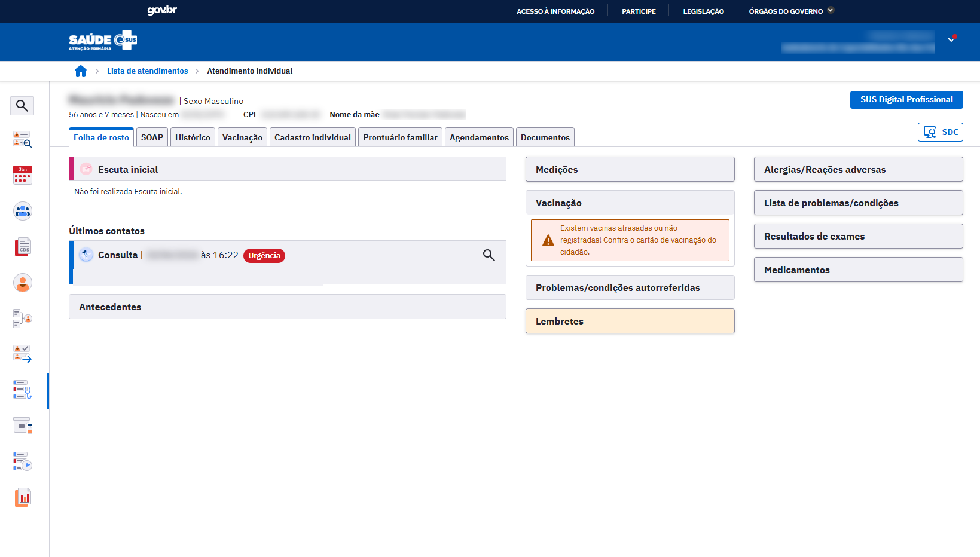Open the sidebar icon with documents linked to person
The width and height of the screenshot is (980, 557).
click(x=23, y=319)
